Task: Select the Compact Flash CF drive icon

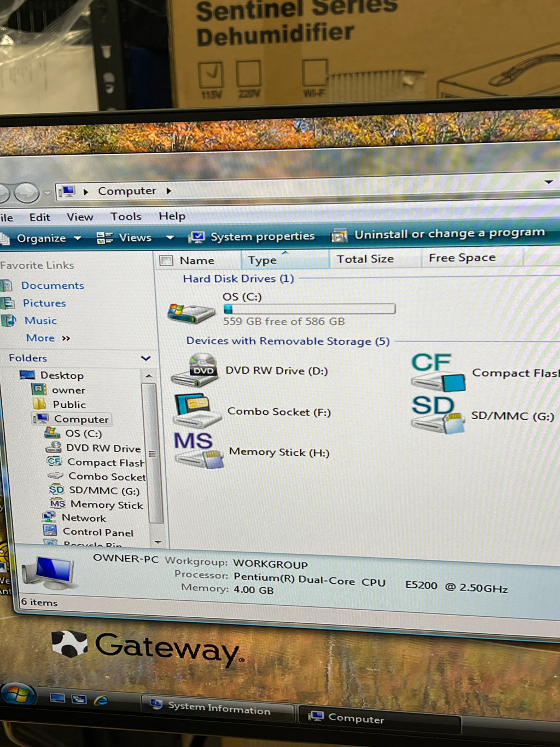Action: pyautogui.click(x=437, y=373)
